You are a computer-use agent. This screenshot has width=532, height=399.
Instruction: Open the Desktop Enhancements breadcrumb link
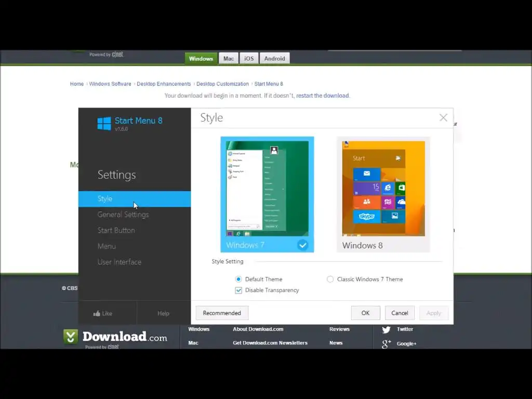pos(164,84)
